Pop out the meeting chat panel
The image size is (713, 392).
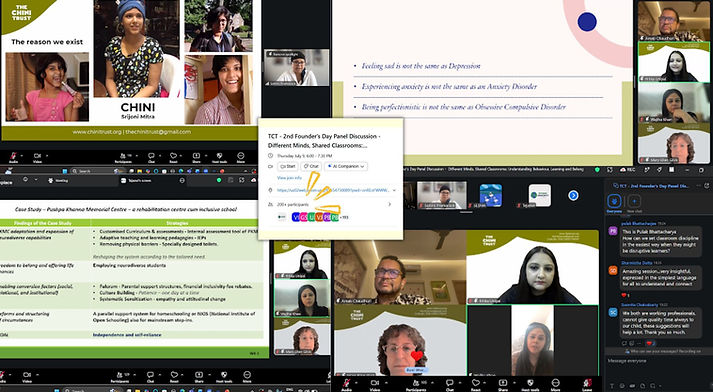[x=706, y=186]
